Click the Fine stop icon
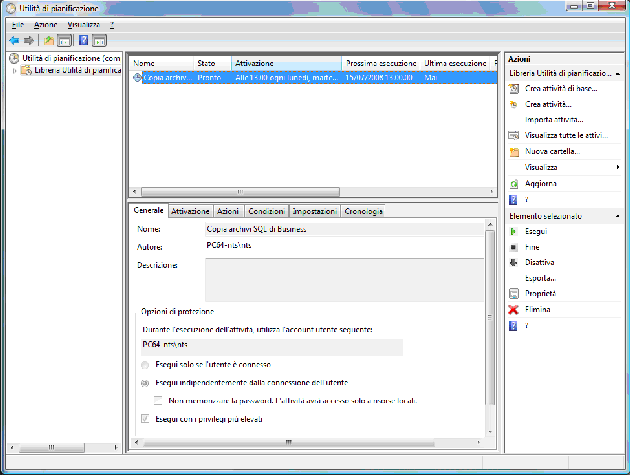 513,247
